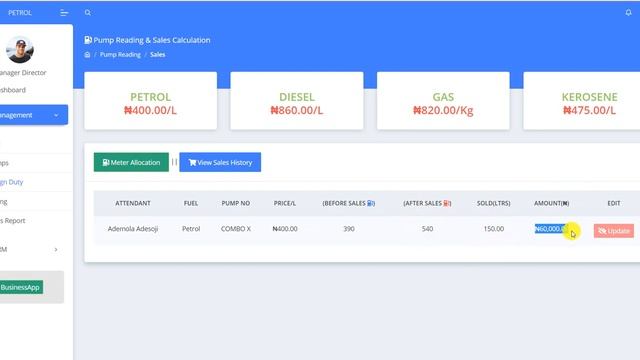640x360 pixels.
Task: Open the Assign Duty sidebar link
Action: point(12,182)
